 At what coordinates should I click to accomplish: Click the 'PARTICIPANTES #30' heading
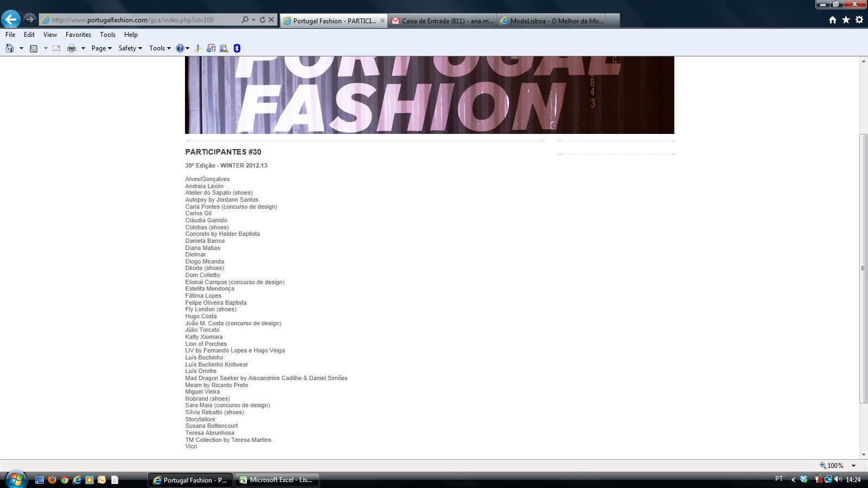[x=223, y=152]
